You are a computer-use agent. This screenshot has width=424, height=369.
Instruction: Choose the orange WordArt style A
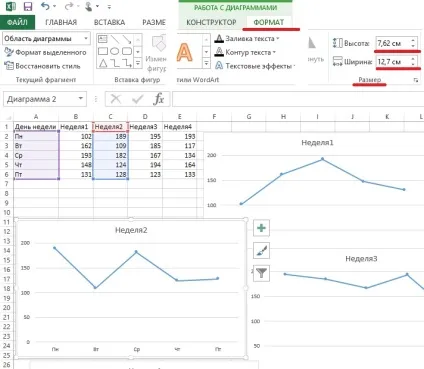click(184, 53)
